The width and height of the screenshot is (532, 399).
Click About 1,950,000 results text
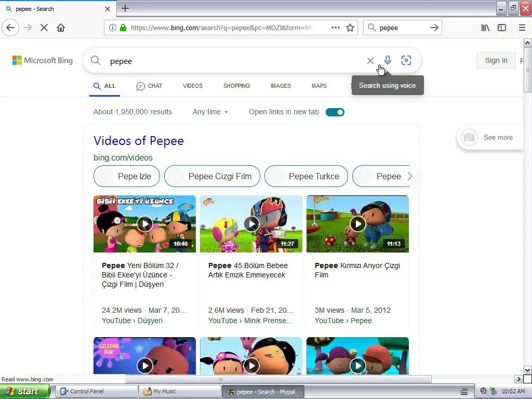[132, 112]
